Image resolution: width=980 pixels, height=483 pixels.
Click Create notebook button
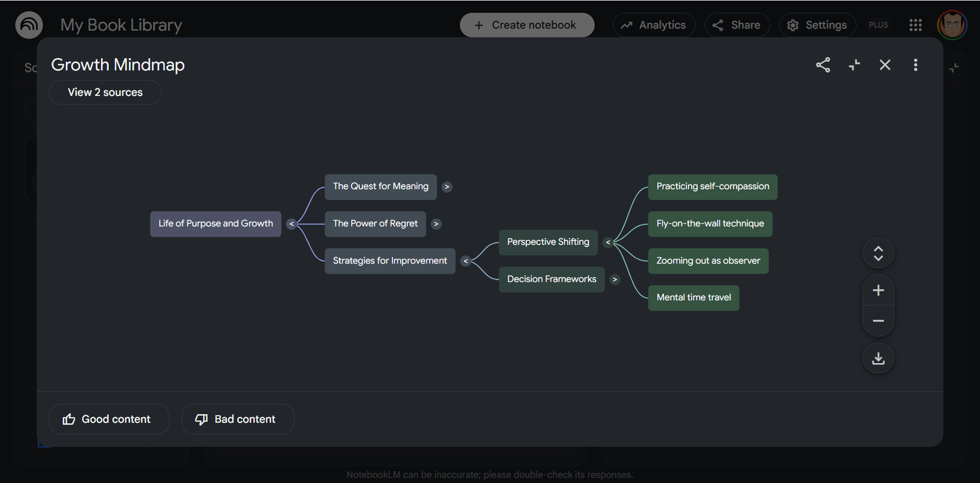(527, 25)
